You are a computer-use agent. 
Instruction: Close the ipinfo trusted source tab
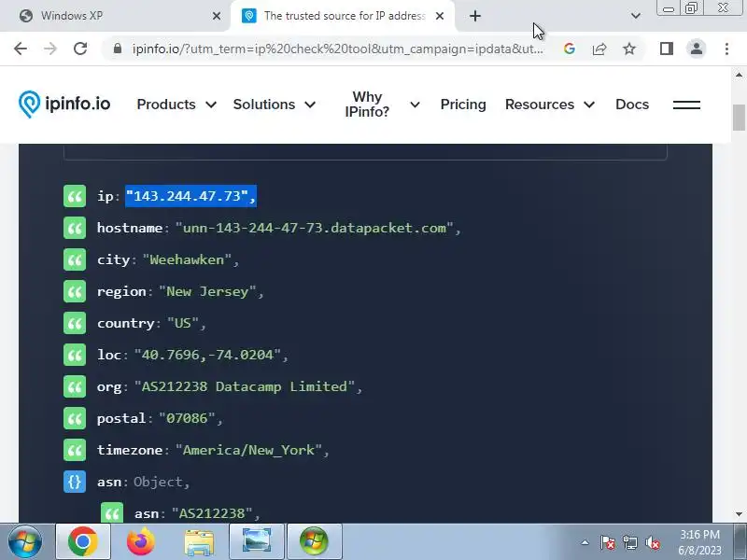[x=440, y=16]
